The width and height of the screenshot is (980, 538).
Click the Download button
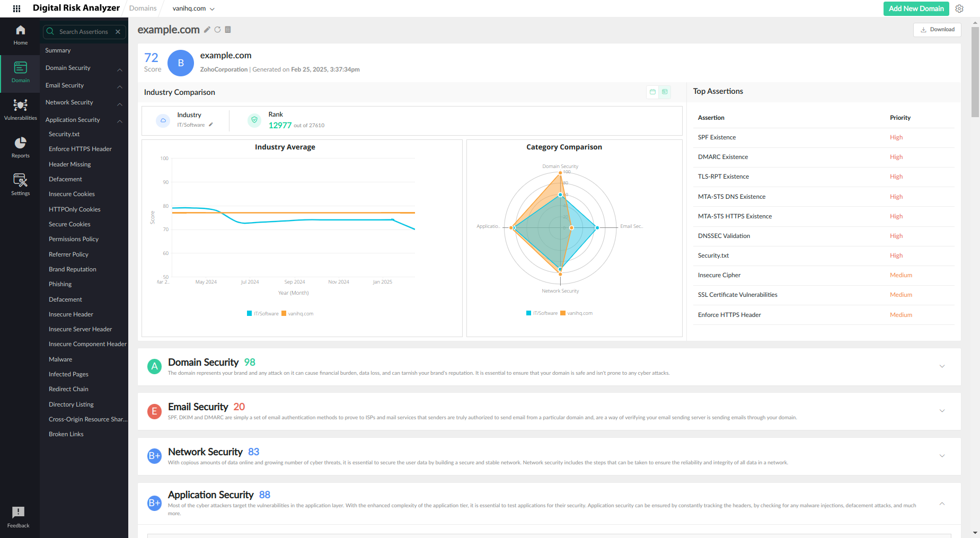pyautogui.click(x=937, y=30)
